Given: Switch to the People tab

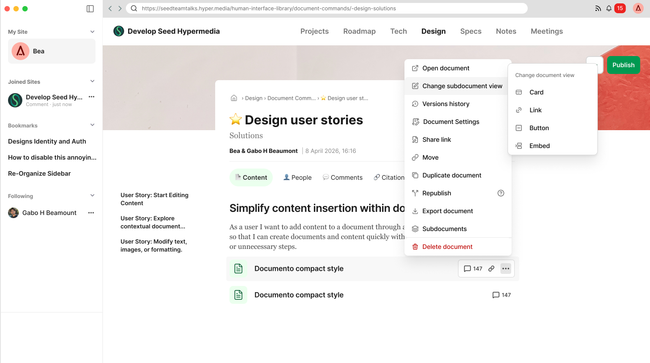Looking at the screenshot, I should [x=297, y=177].
